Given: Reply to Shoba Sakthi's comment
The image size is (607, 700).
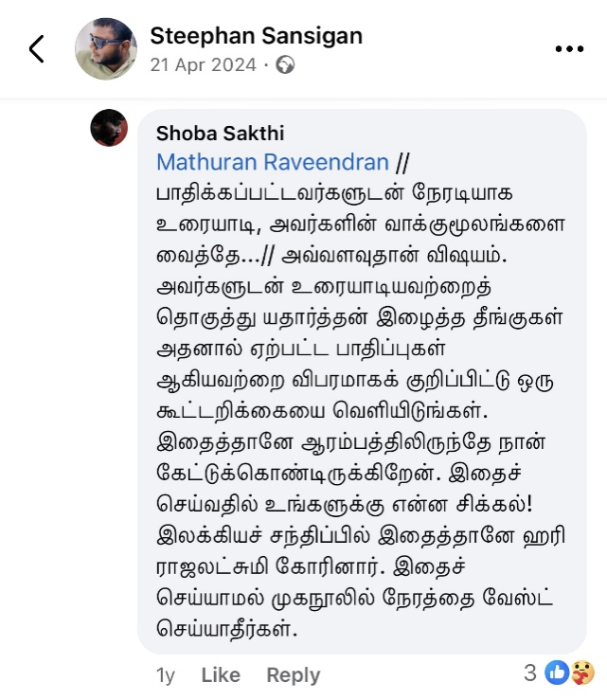Looking at the screenshot, I should click(x=294, y=675).
